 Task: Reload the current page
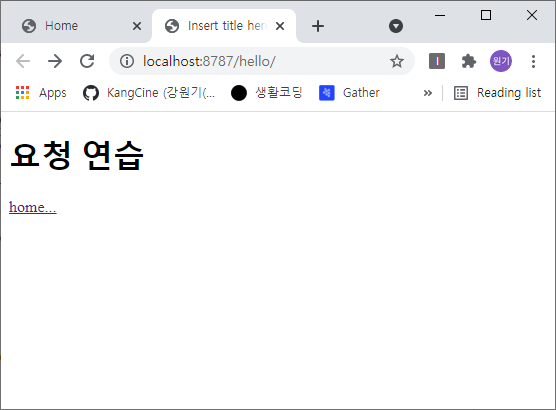[87, 61]
